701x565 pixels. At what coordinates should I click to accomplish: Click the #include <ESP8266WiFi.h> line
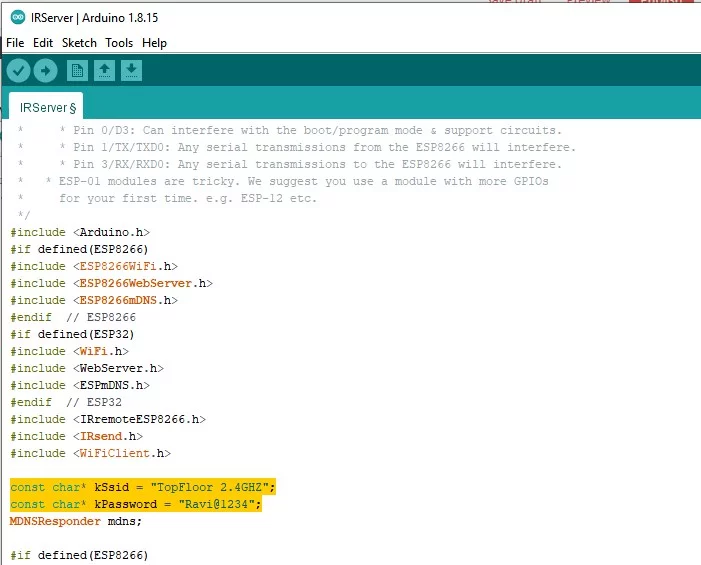(x=94, y=266)
